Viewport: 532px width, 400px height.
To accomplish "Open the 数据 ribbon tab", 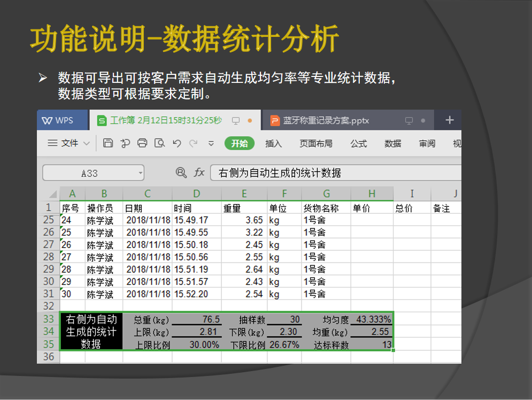I will pyautogui.click(x=392, y=143).
